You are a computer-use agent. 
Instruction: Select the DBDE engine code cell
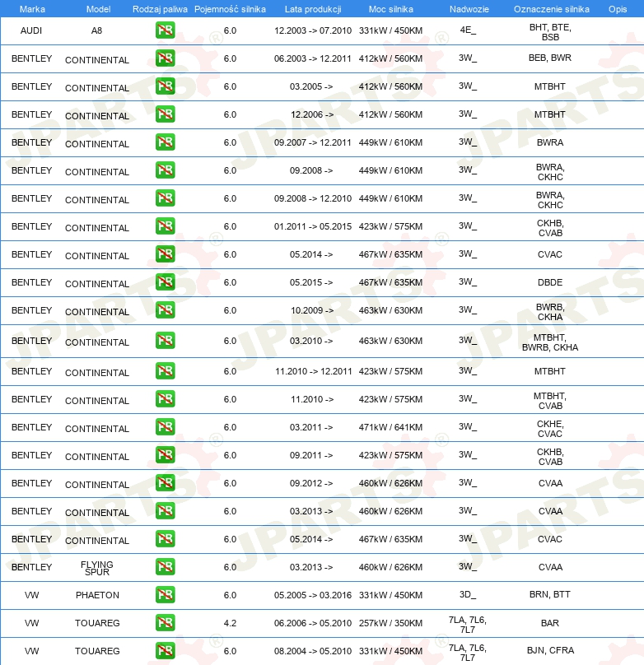tap(550, 282)
